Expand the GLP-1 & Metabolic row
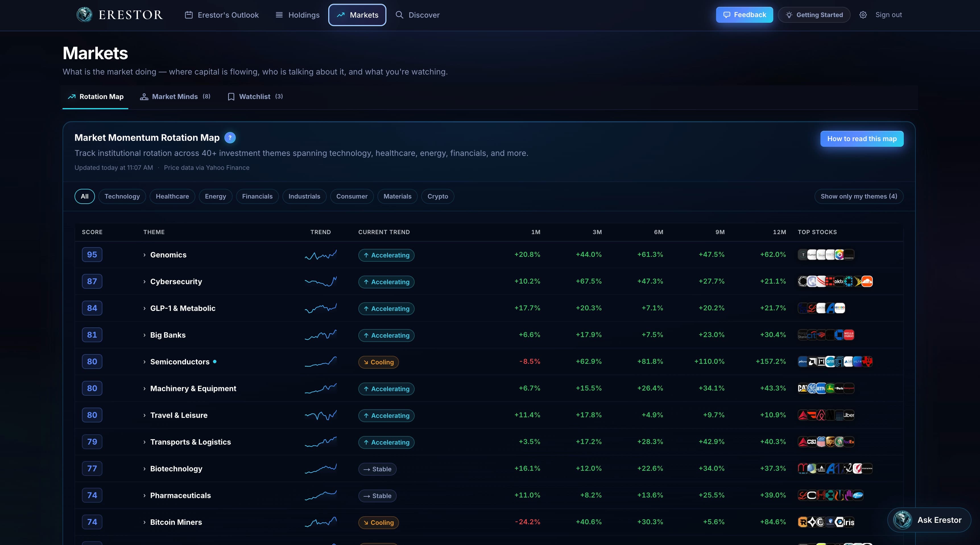Viewport: 980px width, 545px height. click(x=144, y=308)
